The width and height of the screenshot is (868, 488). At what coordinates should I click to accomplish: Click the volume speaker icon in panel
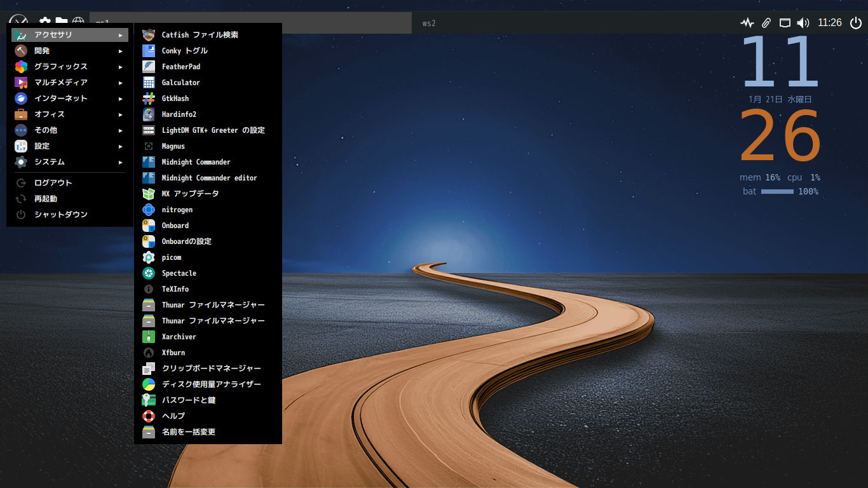pos(803,23)
